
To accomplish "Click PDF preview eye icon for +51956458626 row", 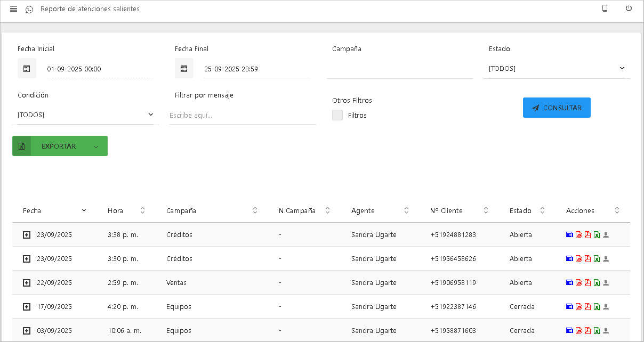I will (578, 259).
